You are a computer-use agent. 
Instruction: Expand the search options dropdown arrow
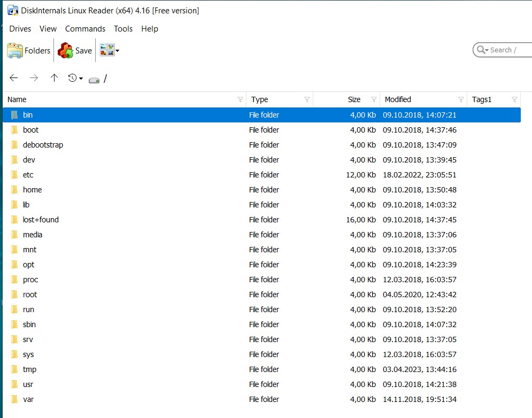tap(487, 50)
